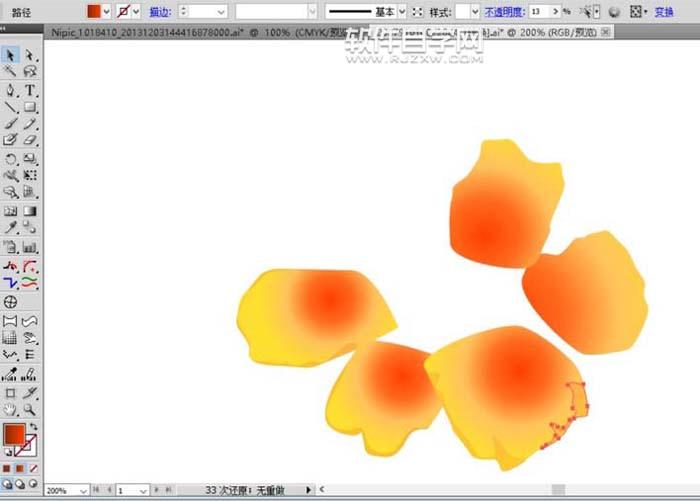Select the Rectangle shape tool
Screen dimensions: 700x501
click(30, 107)
